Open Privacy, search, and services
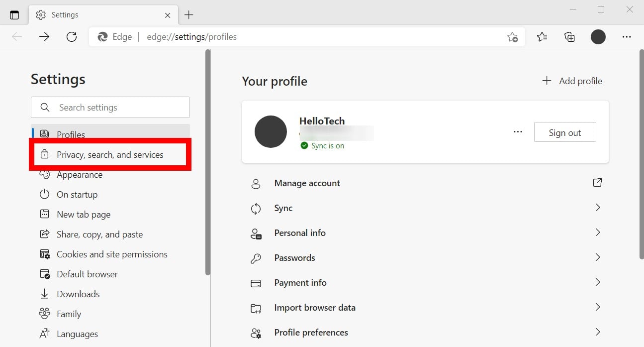Image resolution: width=644 pixels, height=347 pixels. pos(110,155)
